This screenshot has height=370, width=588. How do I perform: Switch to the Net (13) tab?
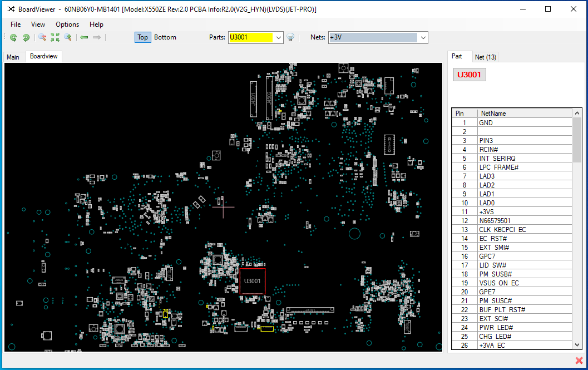click(x=485, y=57)
